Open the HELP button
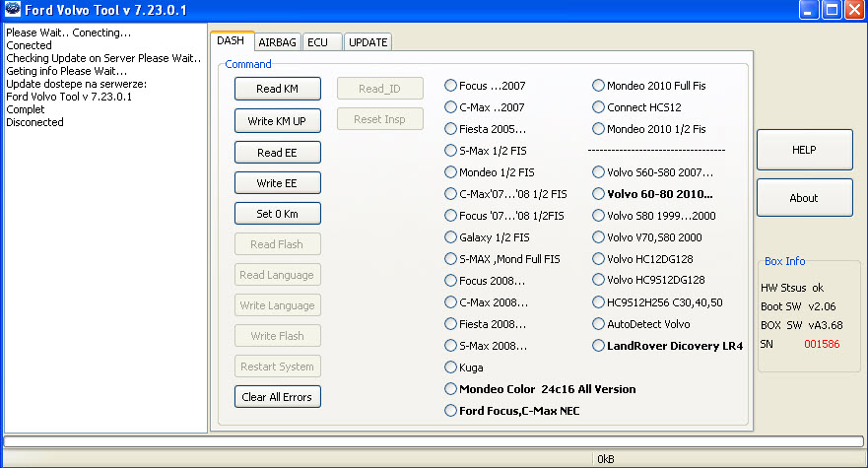This screenshot has height=468, width=868. pos(804,150)
